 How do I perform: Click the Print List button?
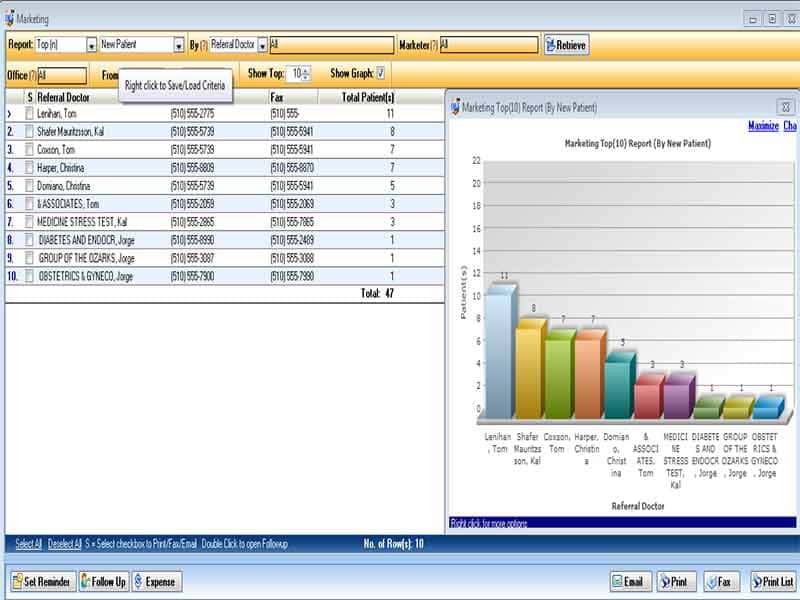coord(775,581)
